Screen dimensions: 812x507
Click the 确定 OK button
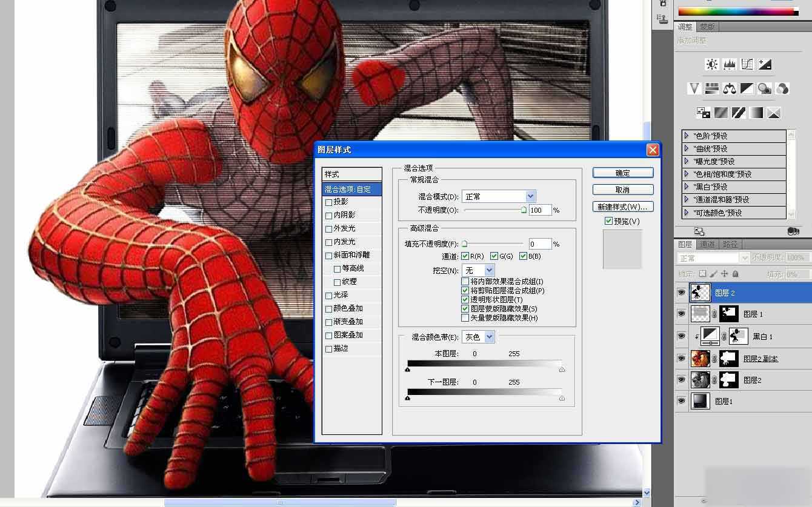click(622, 173)
